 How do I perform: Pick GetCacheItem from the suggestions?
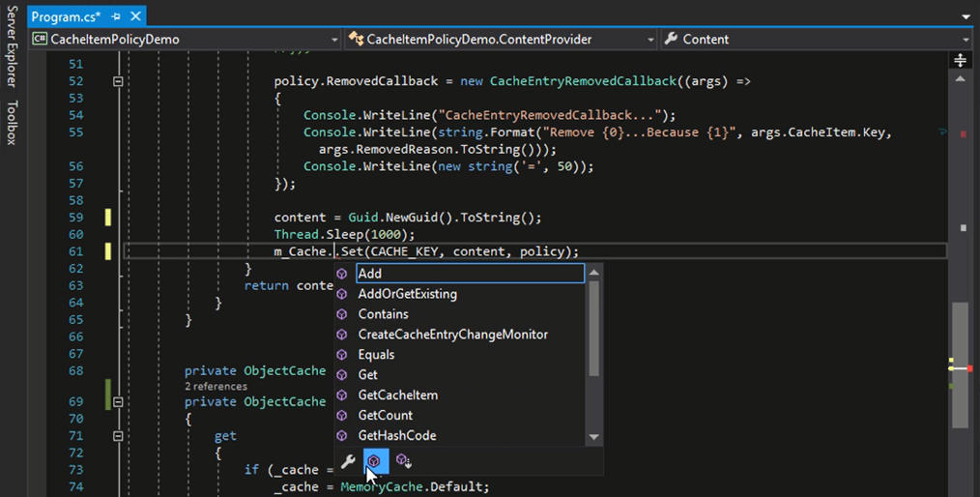click(398, 395)
